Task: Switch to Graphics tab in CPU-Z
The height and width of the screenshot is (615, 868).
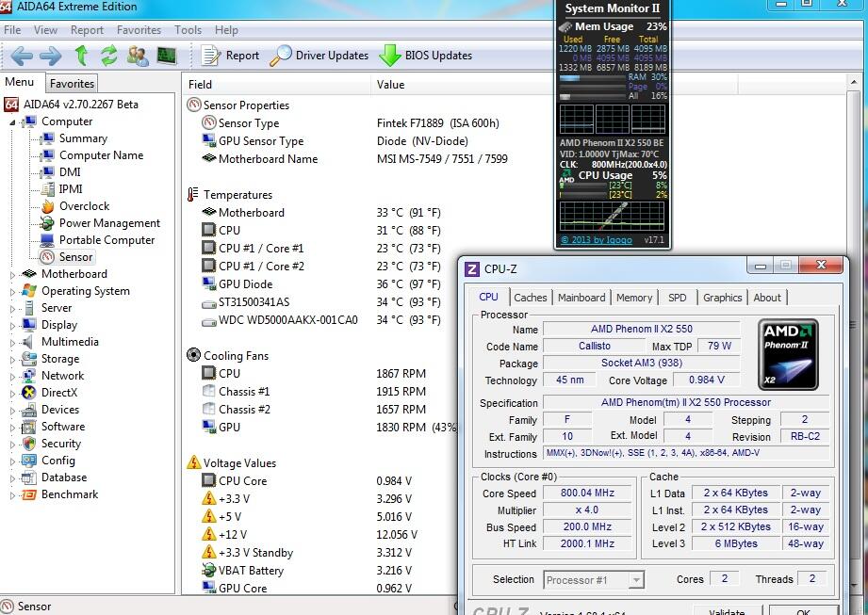Action: [723, 298]
